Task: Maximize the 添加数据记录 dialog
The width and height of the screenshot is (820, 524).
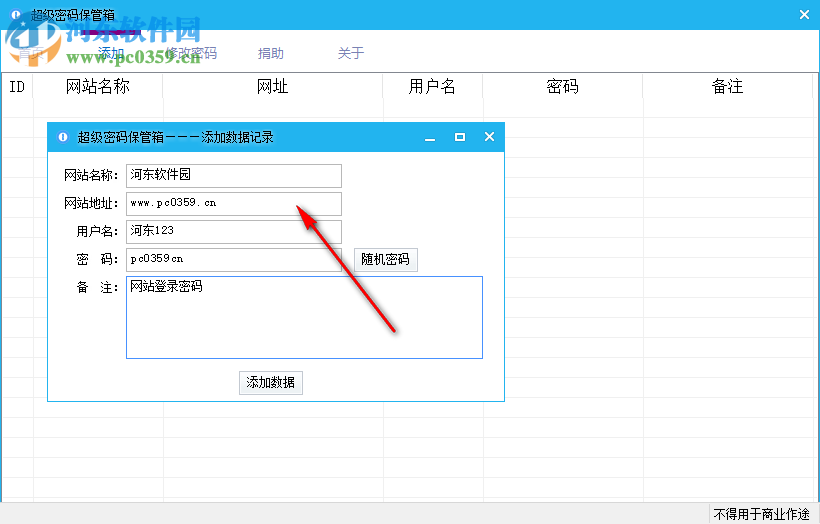Action: pos(460,137)
